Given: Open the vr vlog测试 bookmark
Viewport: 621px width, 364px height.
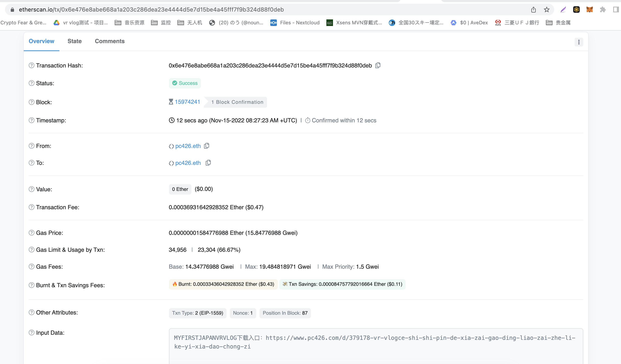Looking at the screenshot, I should [x=81, y=23].
